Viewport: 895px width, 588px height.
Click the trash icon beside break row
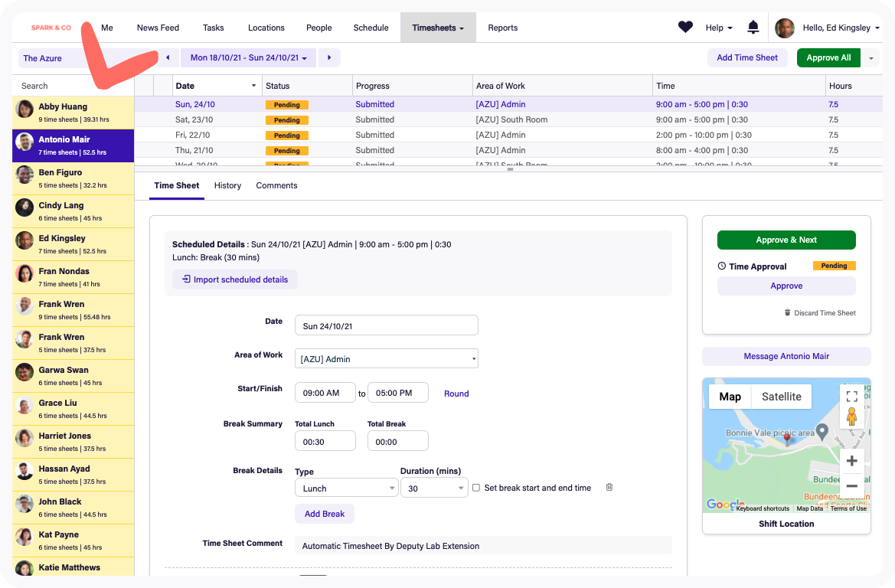click(609, 488)
